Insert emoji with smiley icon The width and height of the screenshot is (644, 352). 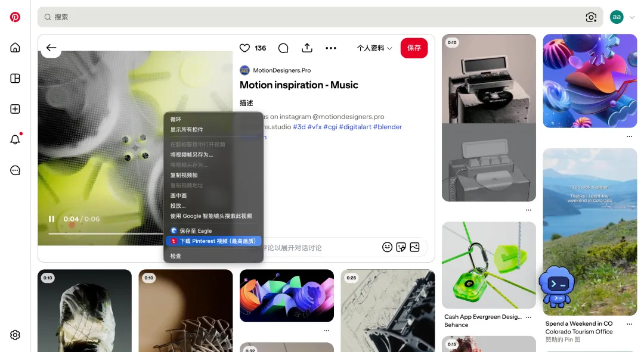click(x=388, y=247)
